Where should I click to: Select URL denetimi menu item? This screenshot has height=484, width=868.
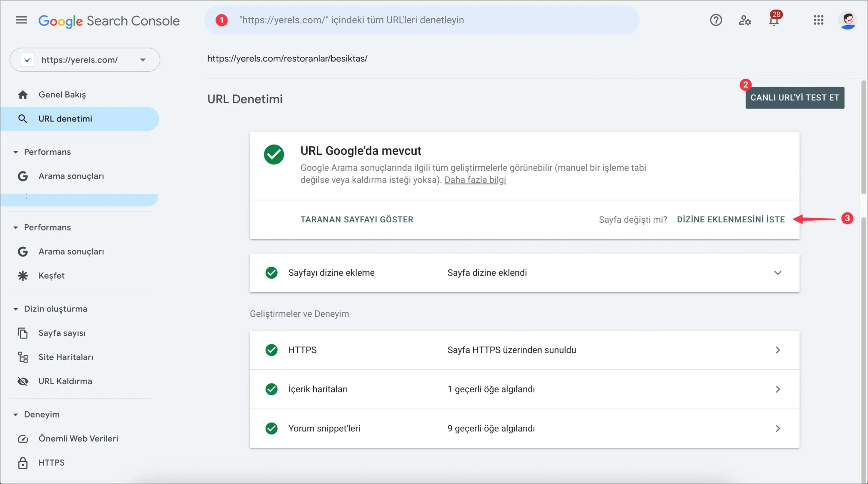pos(80,119)
